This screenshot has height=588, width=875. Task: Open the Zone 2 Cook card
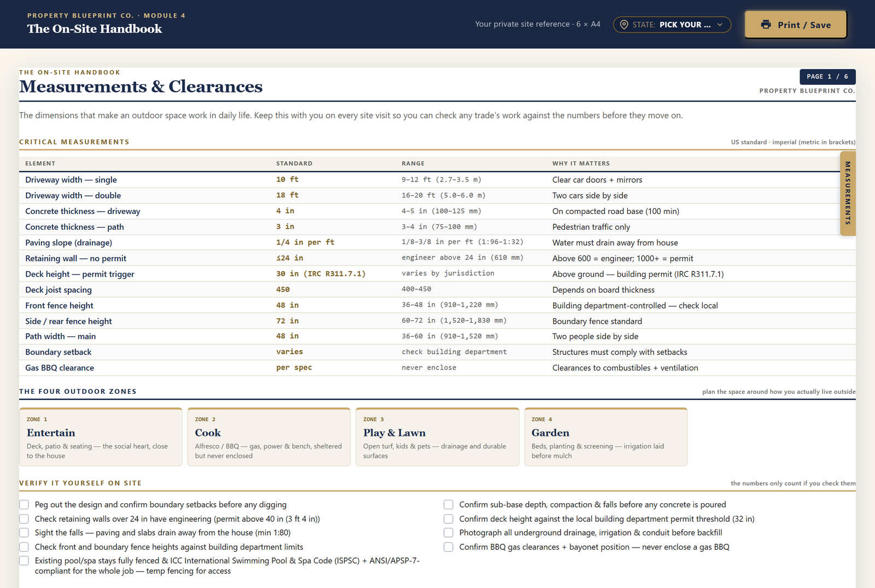click(269, 437)
